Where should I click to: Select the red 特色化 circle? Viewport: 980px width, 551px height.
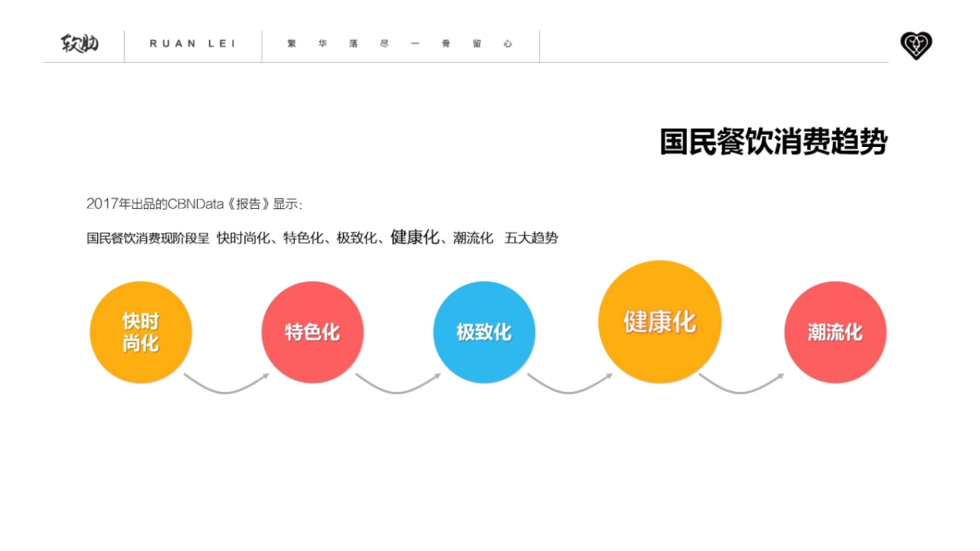tap(313, 332)
